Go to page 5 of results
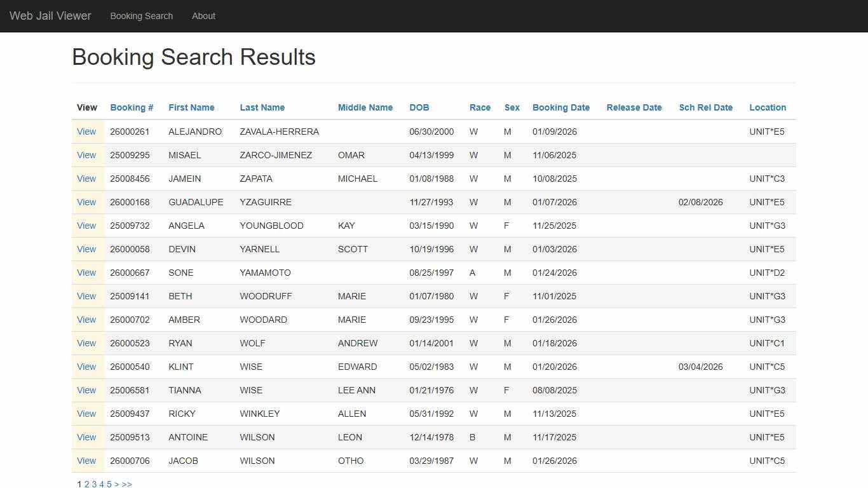Screen dimensions: 868x488 pyautogui.click(x=109, y=484)
